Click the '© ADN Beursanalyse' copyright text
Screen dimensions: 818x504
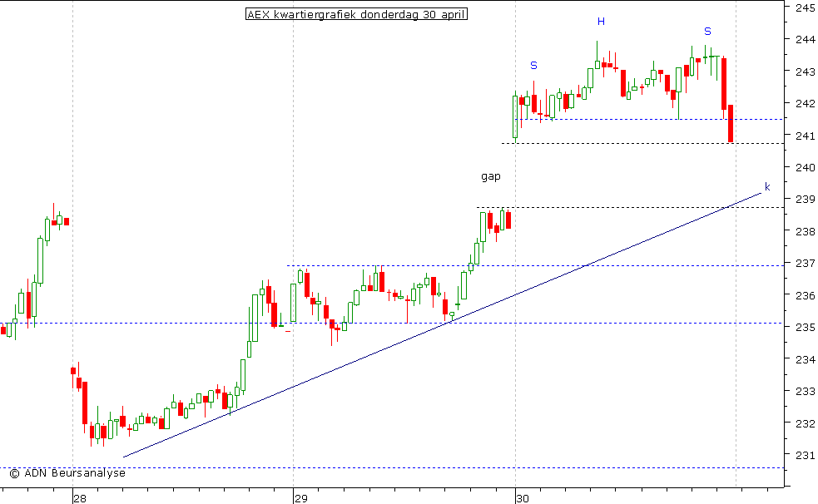[x=67, y=472]
